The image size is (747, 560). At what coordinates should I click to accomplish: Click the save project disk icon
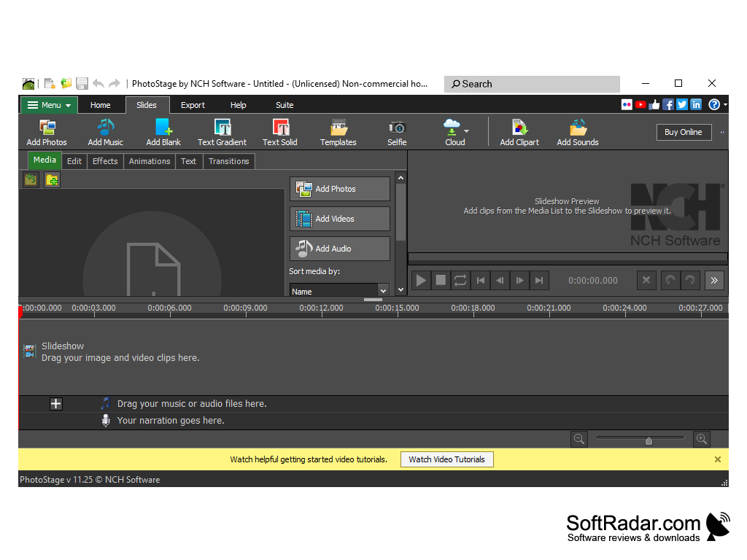coord(82,84)
